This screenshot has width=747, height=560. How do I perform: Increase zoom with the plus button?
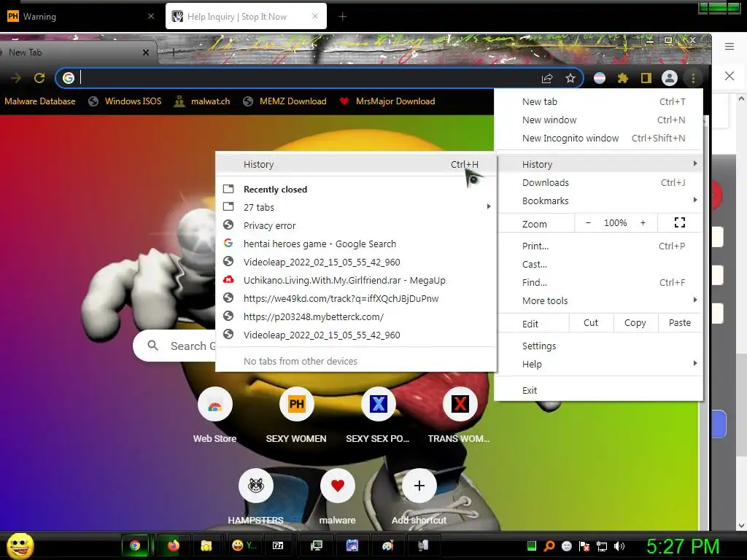click(x=643, y=223)
